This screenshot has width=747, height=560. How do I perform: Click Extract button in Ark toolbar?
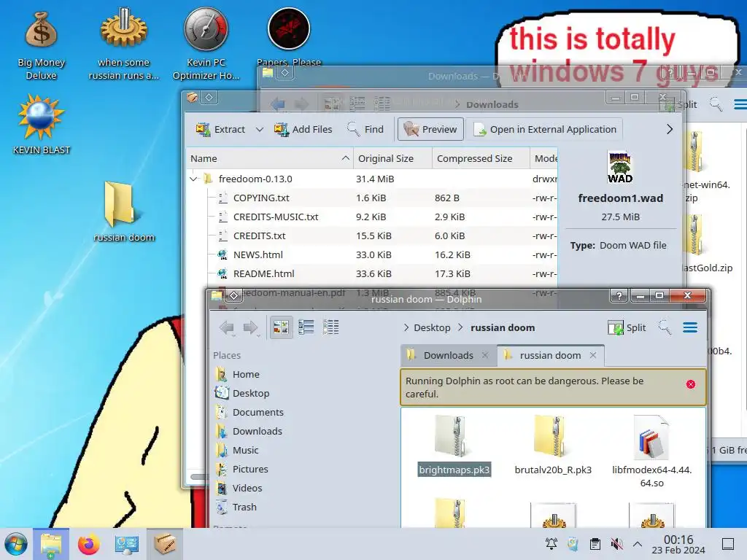pyautogui.click(x=220, y=129)
